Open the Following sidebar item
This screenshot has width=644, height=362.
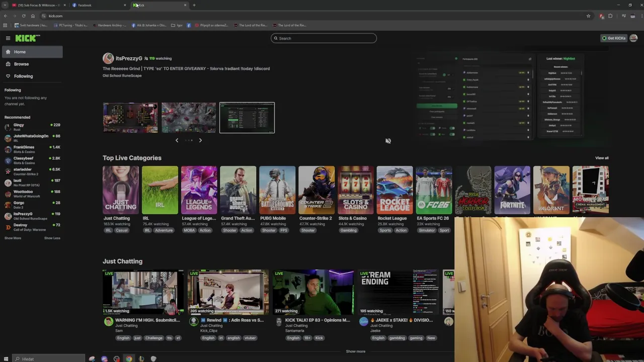32,76
